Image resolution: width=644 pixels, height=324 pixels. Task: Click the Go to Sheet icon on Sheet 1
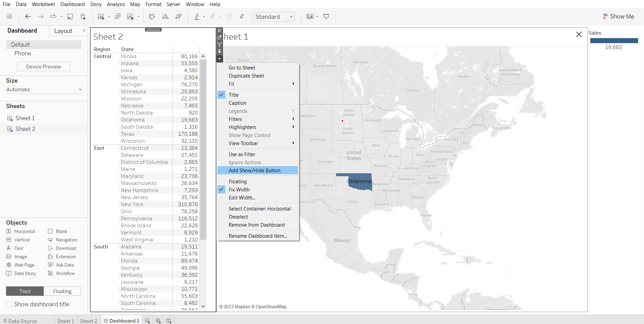click(219, 37)
